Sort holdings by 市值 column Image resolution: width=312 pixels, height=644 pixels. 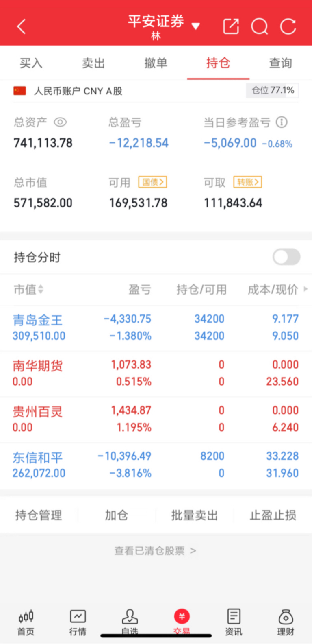coord(28,289)
